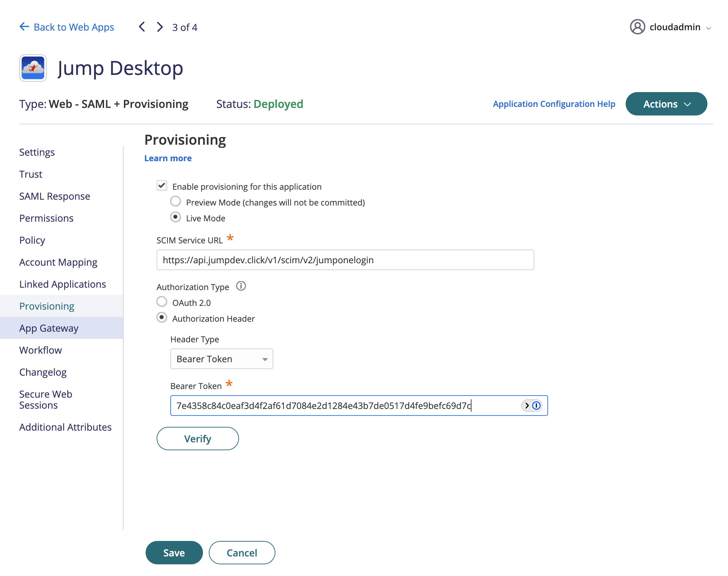This screenshot has width=728, height=576.
Task: Open the cloudadmin account menu arrow
Action: tap(708, 28)
